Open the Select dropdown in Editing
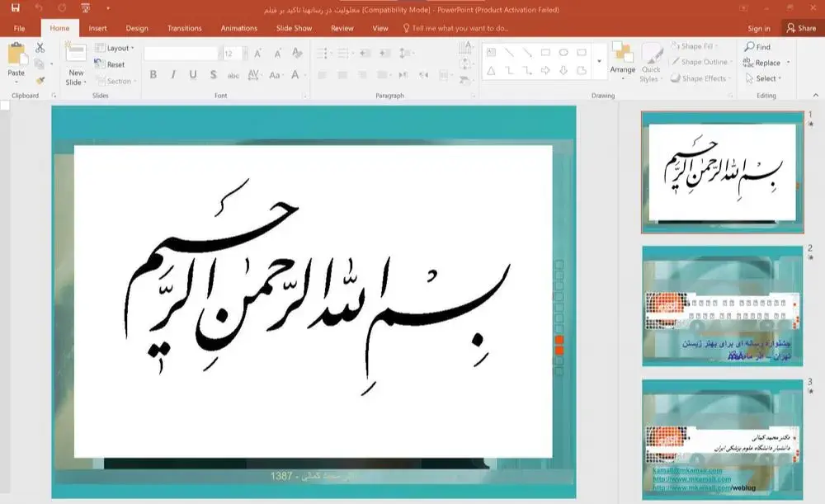Image resolution: width=825 pixels, height=504 pixels. [x=766, y=78]
